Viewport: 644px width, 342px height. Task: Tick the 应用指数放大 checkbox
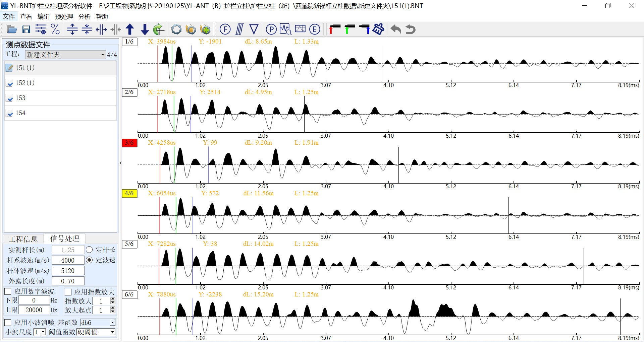(x=68, y=292)
